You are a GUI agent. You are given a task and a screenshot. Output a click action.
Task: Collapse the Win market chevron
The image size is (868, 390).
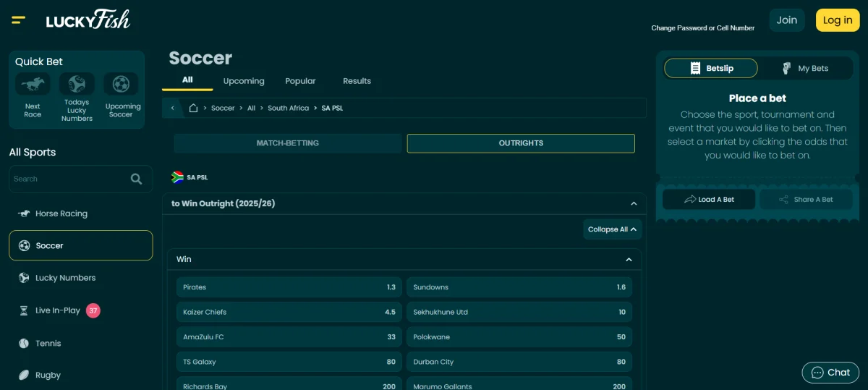[629, 259]
